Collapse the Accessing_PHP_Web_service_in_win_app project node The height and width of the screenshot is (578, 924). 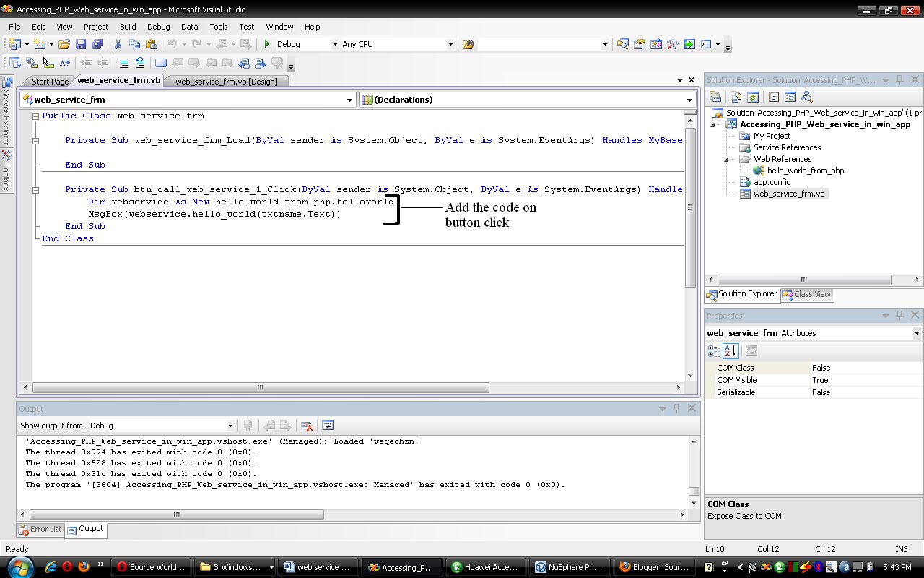714,124
